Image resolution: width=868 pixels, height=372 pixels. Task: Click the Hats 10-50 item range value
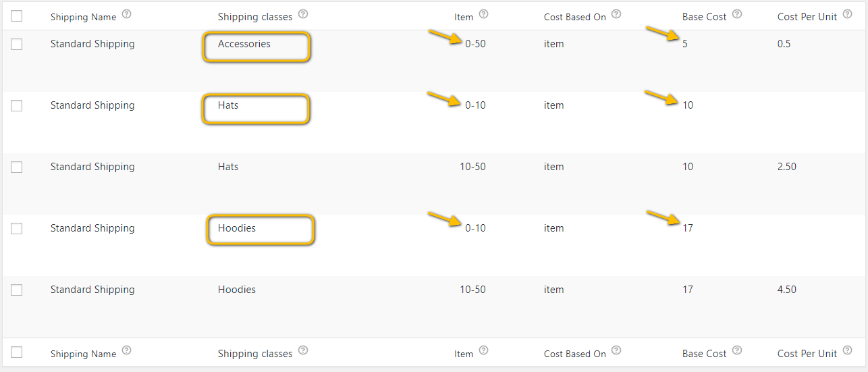(x=472, y=167)
